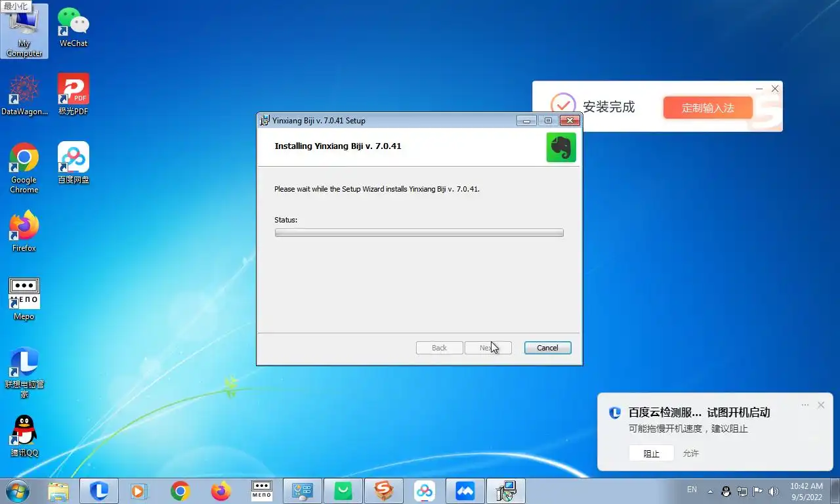
Task: Select the DataWagon desktop shortcut
Action: pos(24,95)
